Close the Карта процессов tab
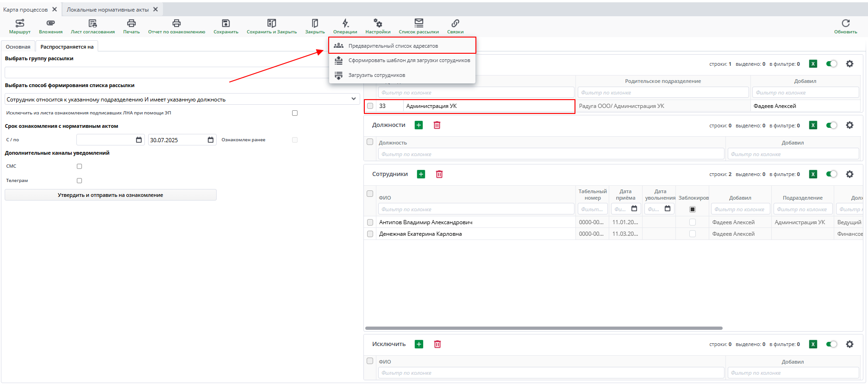868x384 pixels. coord(55,9)
